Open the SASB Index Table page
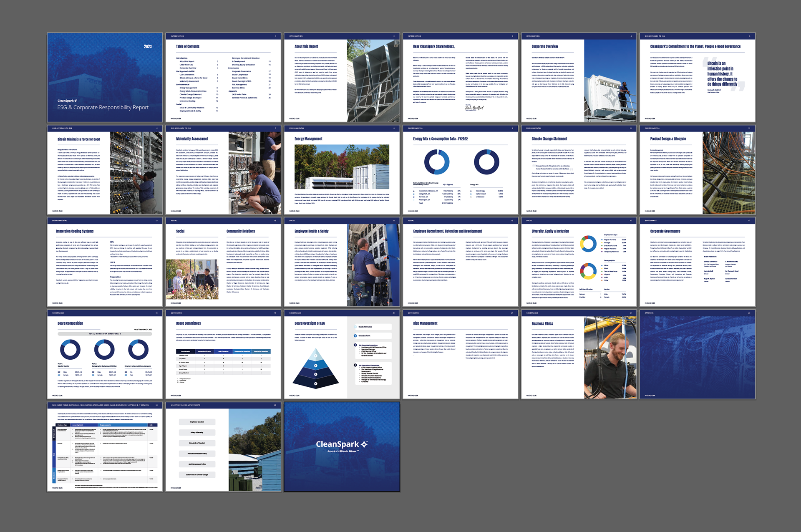The height and width of the screenshot is (532, 801). [105, 446]
